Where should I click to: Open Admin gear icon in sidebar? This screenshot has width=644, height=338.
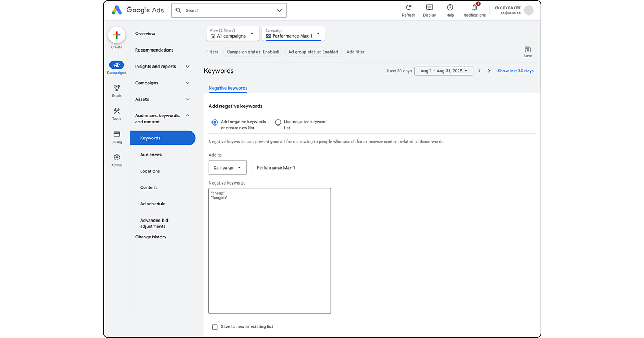[x=116, y=158]
